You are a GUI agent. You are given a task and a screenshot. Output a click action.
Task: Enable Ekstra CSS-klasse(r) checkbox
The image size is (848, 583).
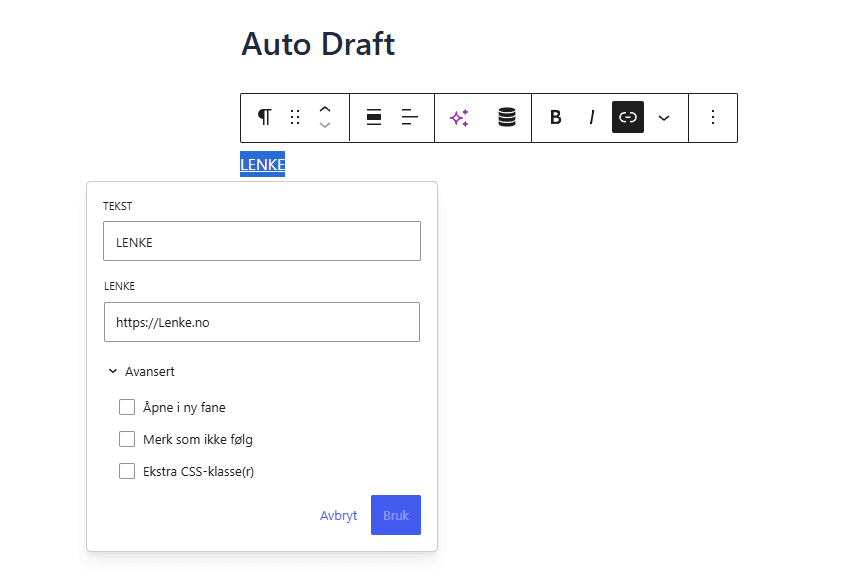coord(127,471)
